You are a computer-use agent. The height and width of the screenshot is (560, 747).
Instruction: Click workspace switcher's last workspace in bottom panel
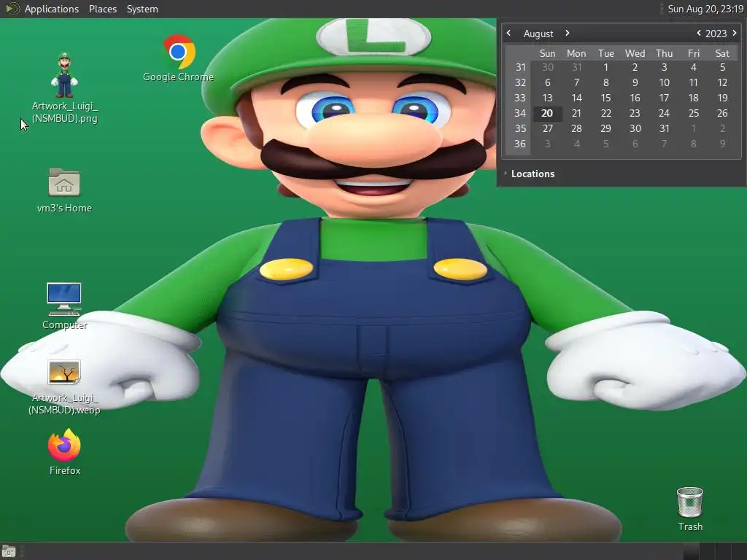(x=738, y=551)
